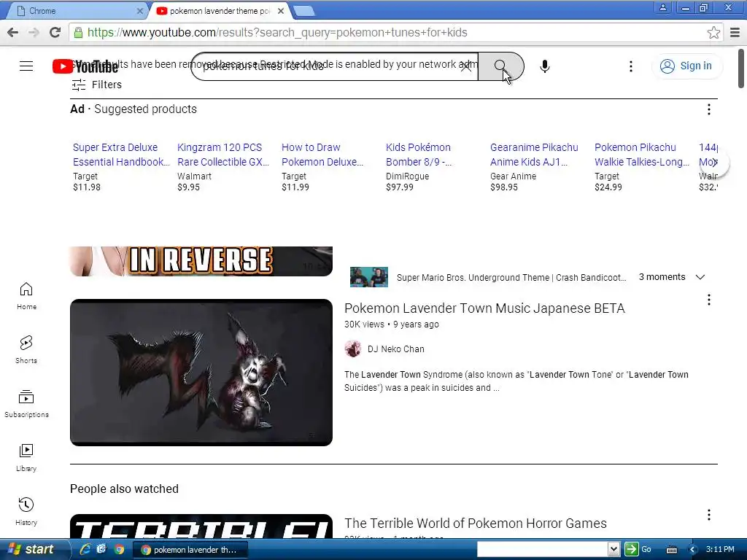Sign in to YouTube account
This screenshot has width=747, height=560.
click(686, 66)
